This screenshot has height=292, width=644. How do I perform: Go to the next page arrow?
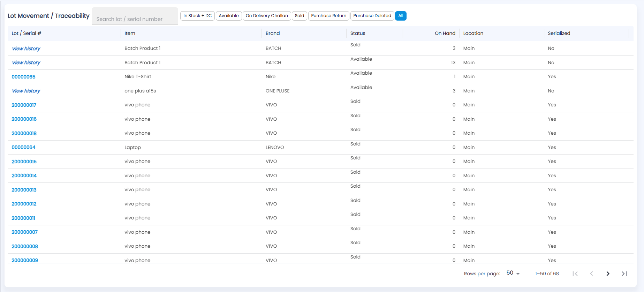608,274
